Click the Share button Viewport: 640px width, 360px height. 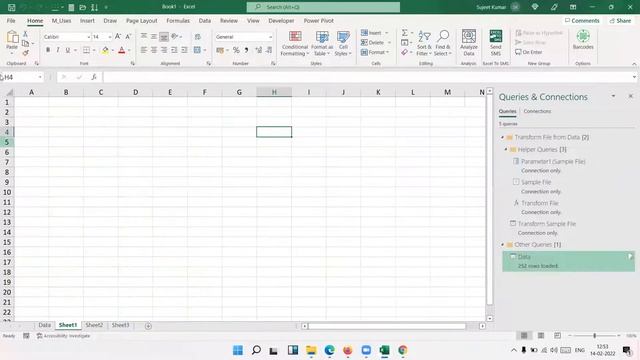pyautogui.click(x=620, y=20)
